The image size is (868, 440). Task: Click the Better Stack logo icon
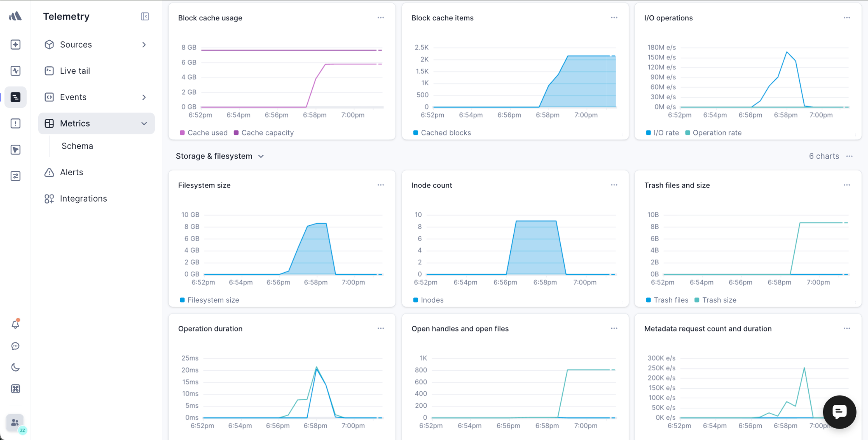point(15,16)
